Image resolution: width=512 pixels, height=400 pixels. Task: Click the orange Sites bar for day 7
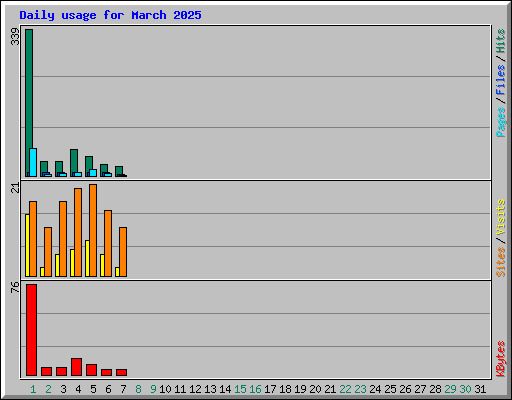tap(123, 252)
